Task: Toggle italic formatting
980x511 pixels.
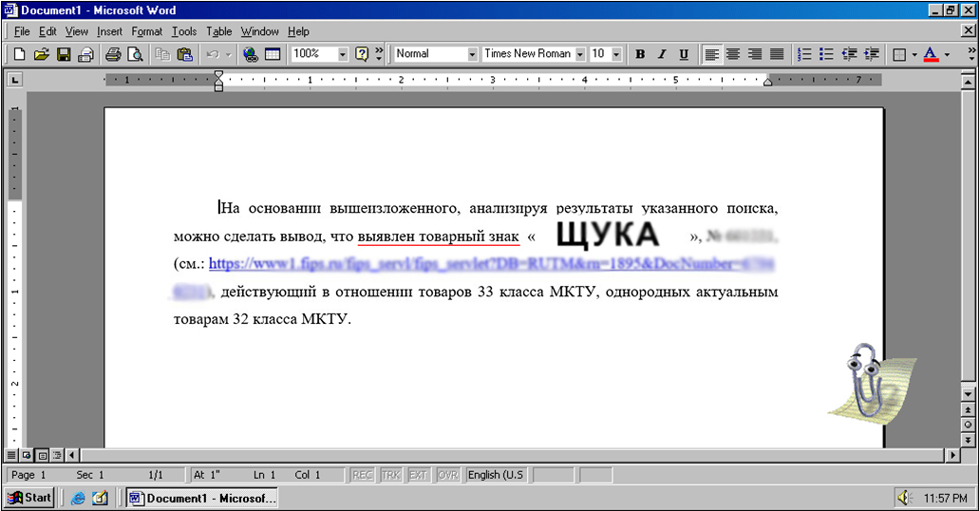Action: (662, 54)
